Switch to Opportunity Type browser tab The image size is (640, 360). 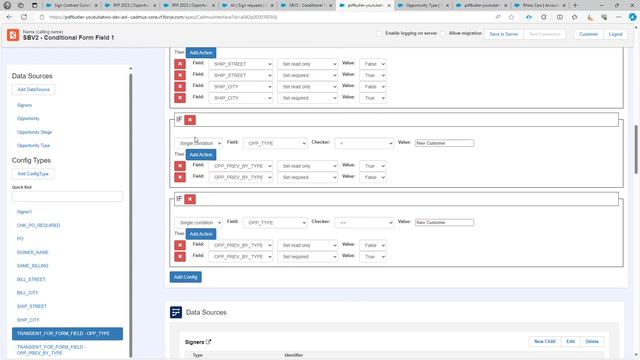(423, 5)
